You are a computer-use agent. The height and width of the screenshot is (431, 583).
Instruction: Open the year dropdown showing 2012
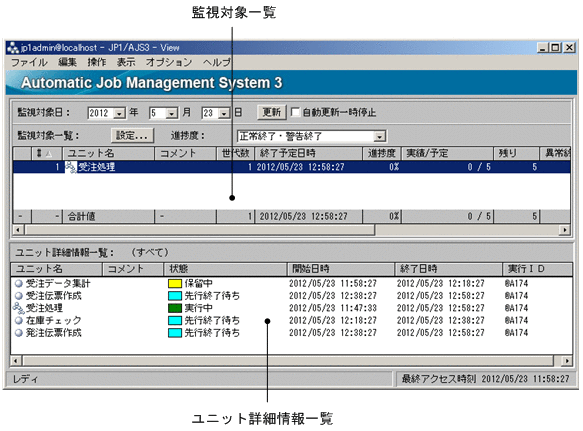click(119, 113)
